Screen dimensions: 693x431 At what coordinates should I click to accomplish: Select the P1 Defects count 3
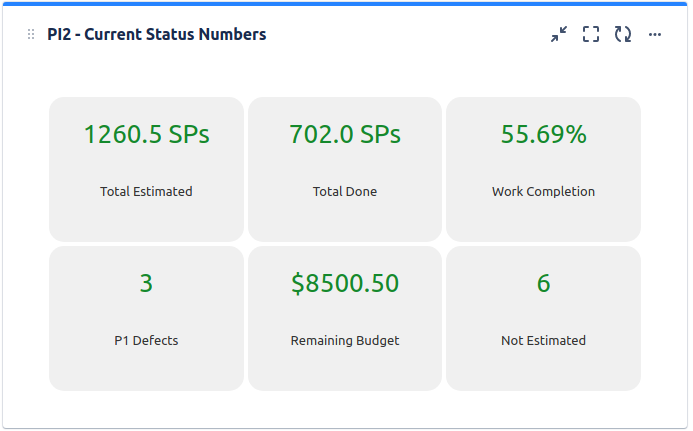pyautogui.click(x=146, y=283)
